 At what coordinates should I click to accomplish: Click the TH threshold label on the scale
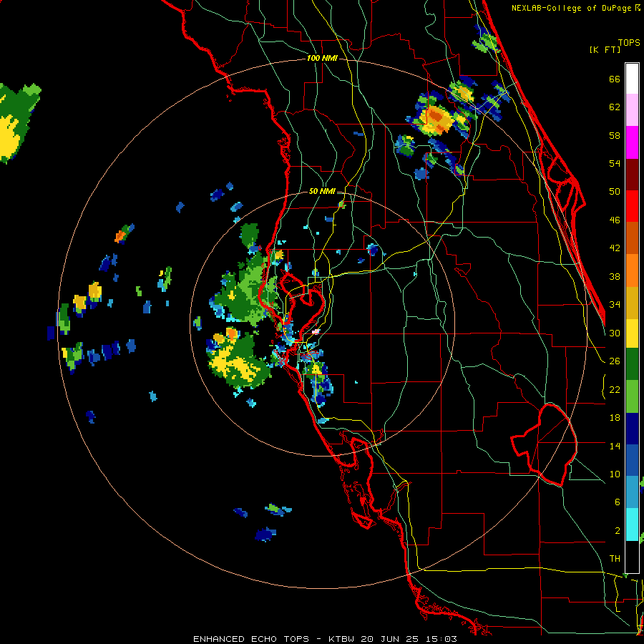(x=615, y=559)
